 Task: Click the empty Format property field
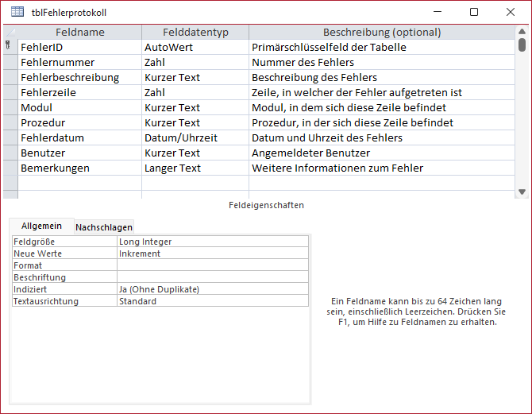pyautogui.click(x=212, y=265)
